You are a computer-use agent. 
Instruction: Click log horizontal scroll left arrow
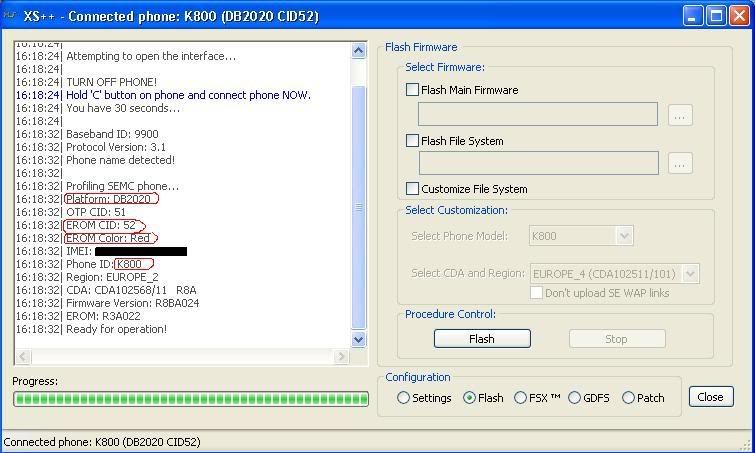pos(23,356)
